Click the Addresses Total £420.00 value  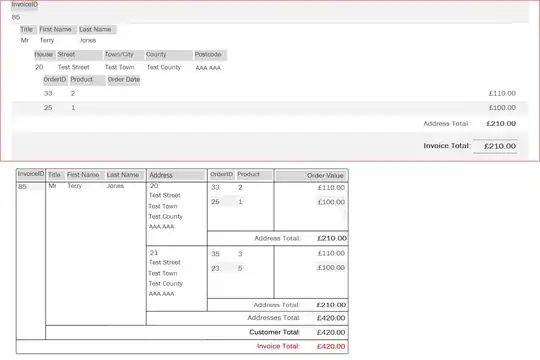tap(331, 318)
